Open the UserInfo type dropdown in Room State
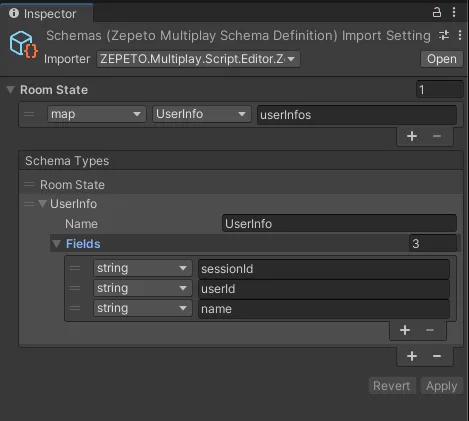469x421 pixels. pyautogui.click(x=202, y=114)
